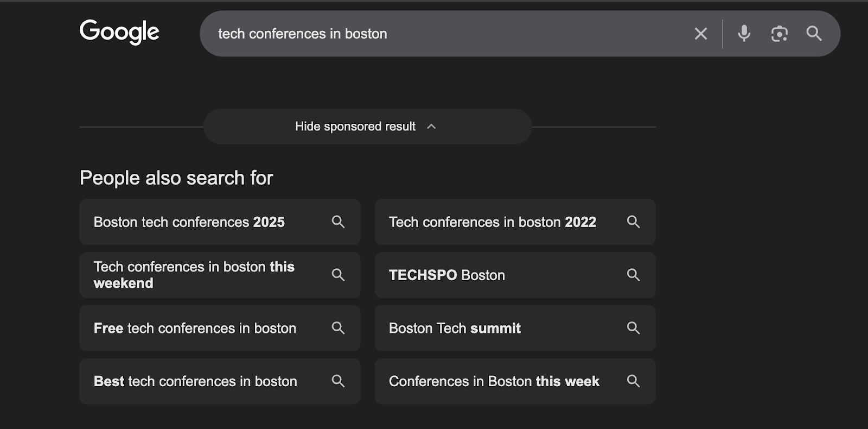Click the Google logo
The height and width of the screenshot is (429, 868).
pyautogui.click(x=119, y=32)
